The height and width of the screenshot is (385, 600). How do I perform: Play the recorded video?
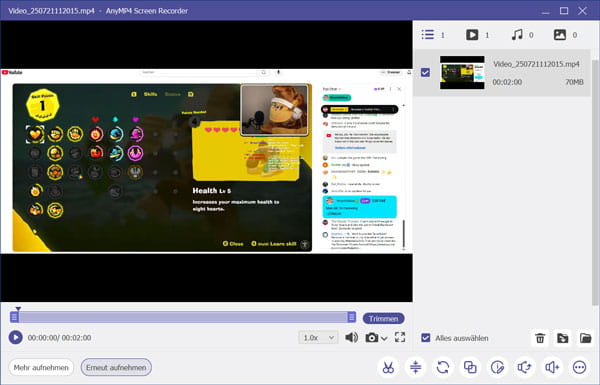click(x=15, y=338)
